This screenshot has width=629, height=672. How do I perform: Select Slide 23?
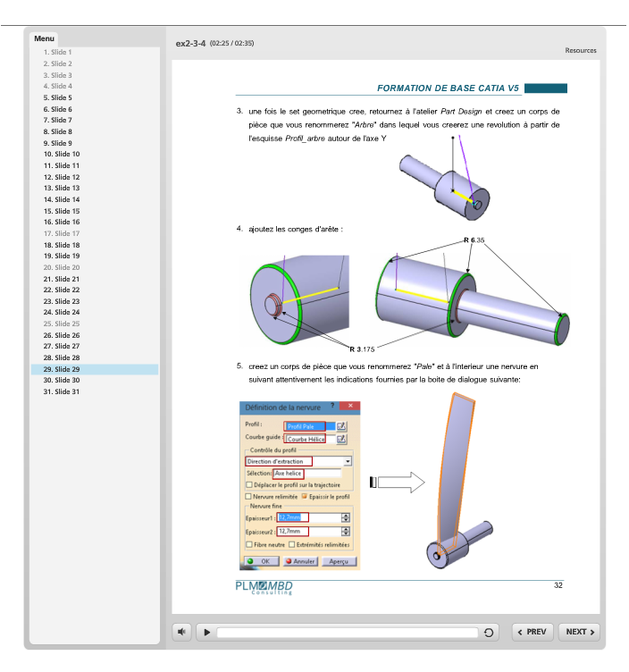coord(62,301)
